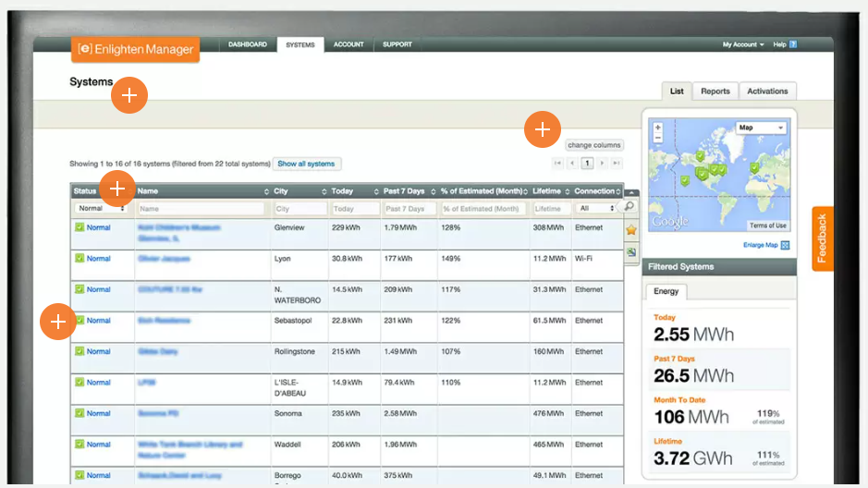868x488 pixels.
Task: Expand the My Account menu
Action: (743, 44)
